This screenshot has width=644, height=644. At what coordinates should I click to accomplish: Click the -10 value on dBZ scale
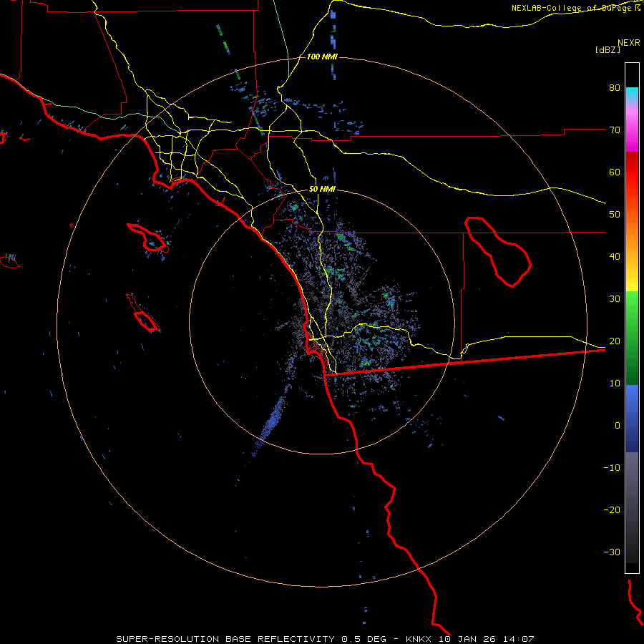(612, 468)
